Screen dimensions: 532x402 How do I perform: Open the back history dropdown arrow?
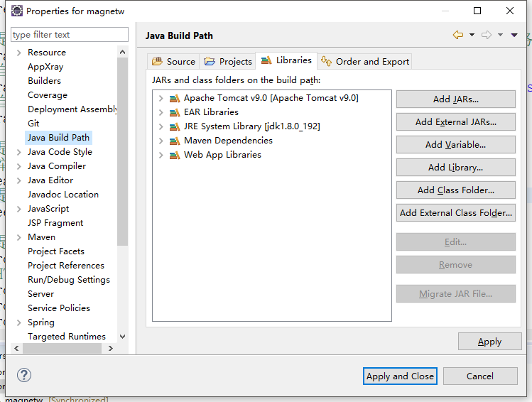point(472,35)
